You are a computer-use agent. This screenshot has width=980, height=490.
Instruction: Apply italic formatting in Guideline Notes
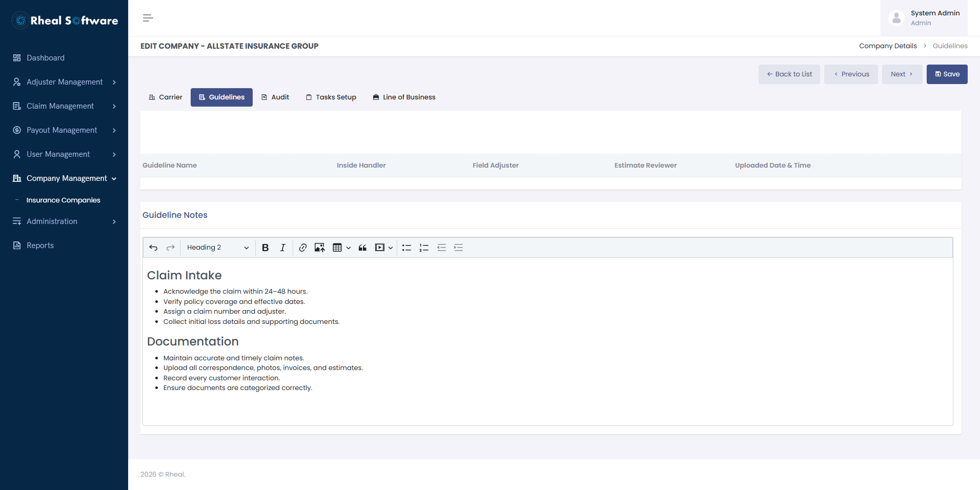(x=282, y=248)
